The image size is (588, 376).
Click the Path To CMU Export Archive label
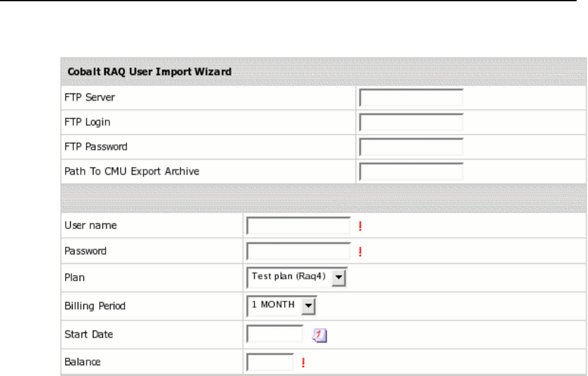click(132, 171)
